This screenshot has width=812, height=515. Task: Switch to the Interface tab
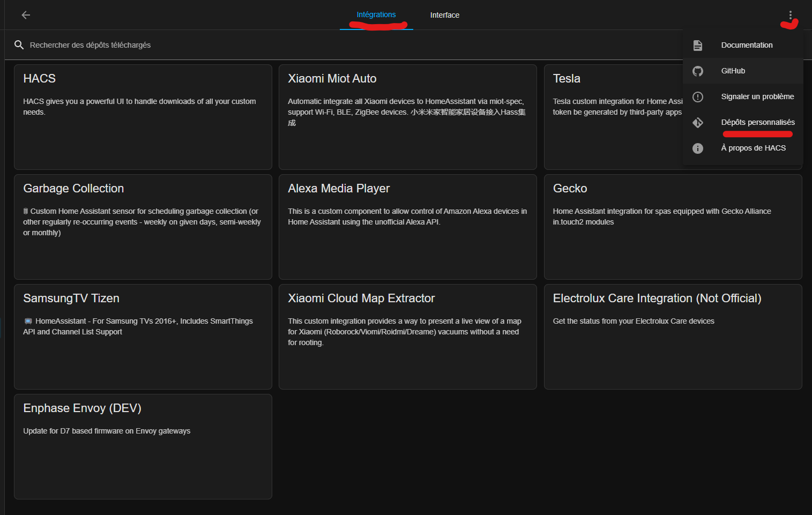point(445,15)
